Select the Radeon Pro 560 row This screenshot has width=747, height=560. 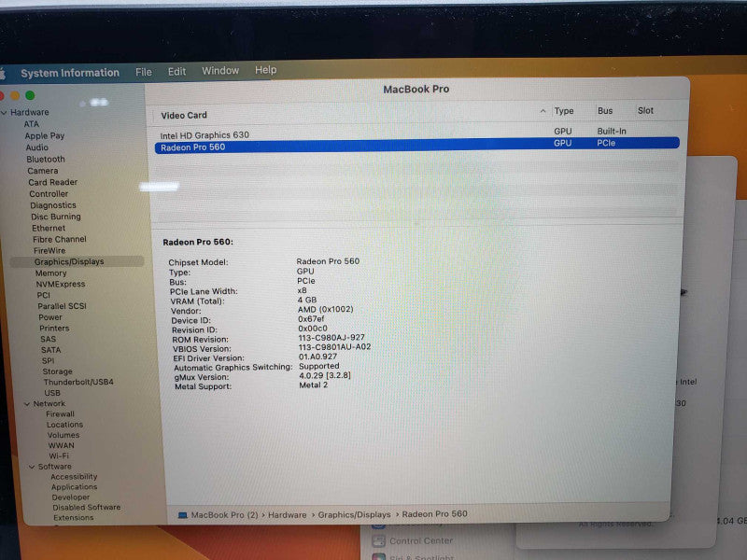tap(417, 145)
